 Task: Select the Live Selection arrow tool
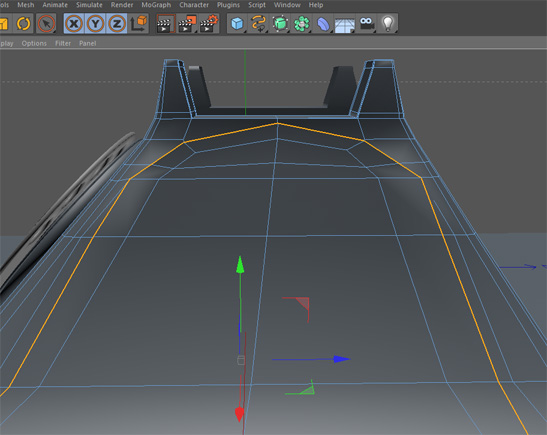tap(46, 24)
